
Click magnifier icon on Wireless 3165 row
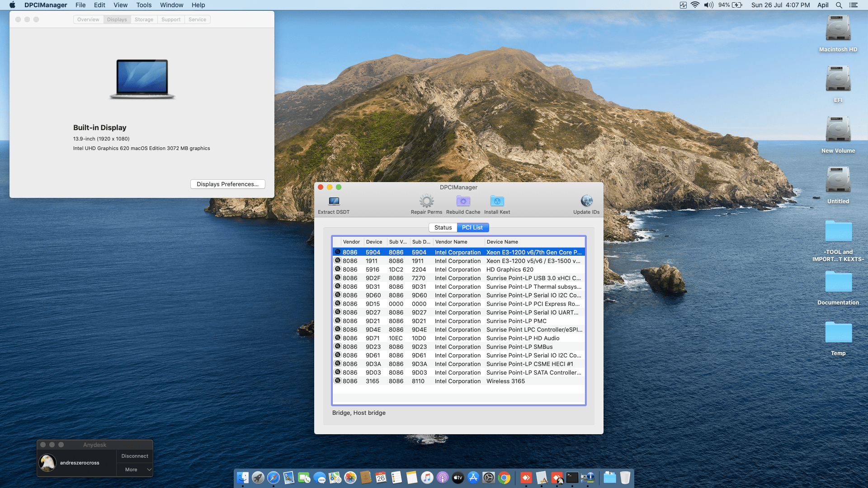337,381
